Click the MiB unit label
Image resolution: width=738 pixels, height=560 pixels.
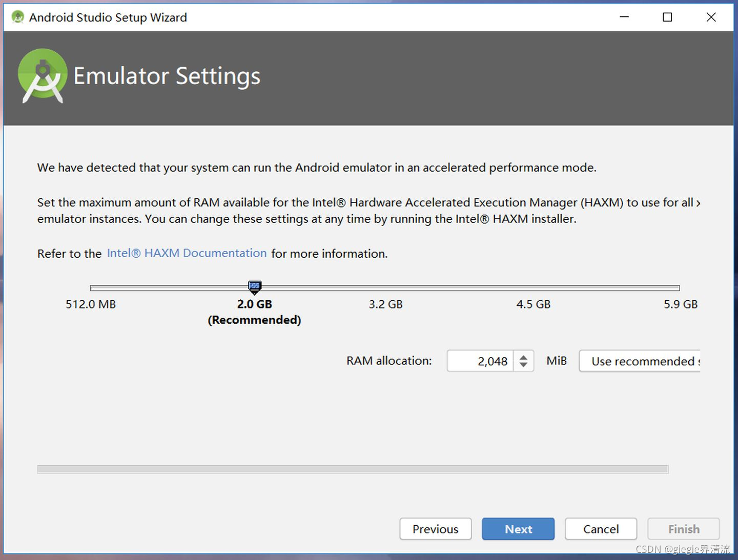[x=557, y=361]
